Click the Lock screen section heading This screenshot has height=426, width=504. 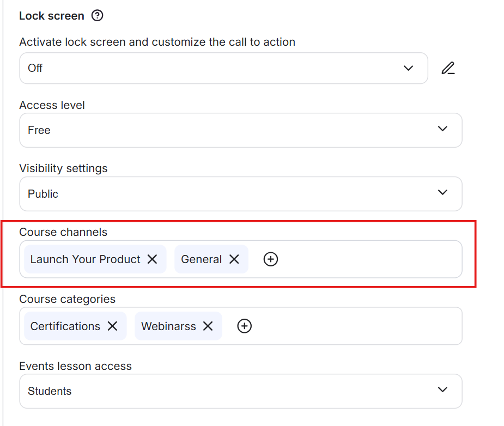(x=52, y=16)
